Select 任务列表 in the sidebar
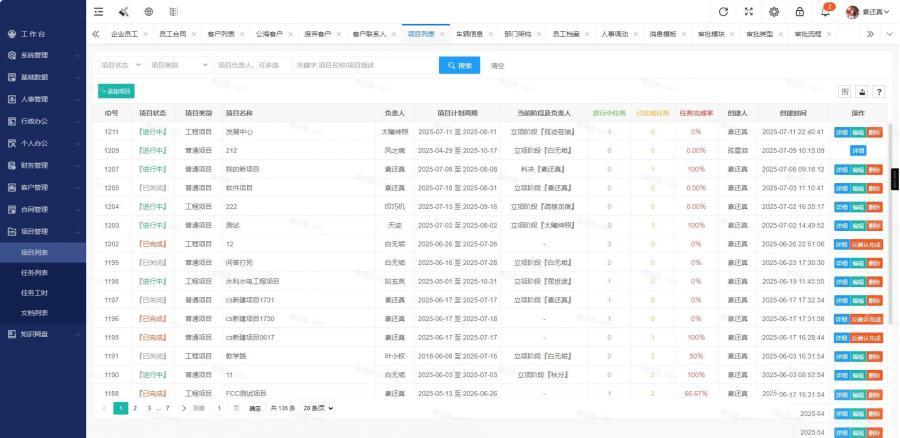Viewport: 900px width, 438px height. (35, 272)
